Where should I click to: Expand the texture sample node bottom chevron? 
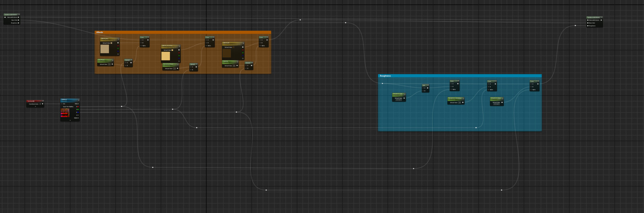pyautogui.click(x=70, y=120)
